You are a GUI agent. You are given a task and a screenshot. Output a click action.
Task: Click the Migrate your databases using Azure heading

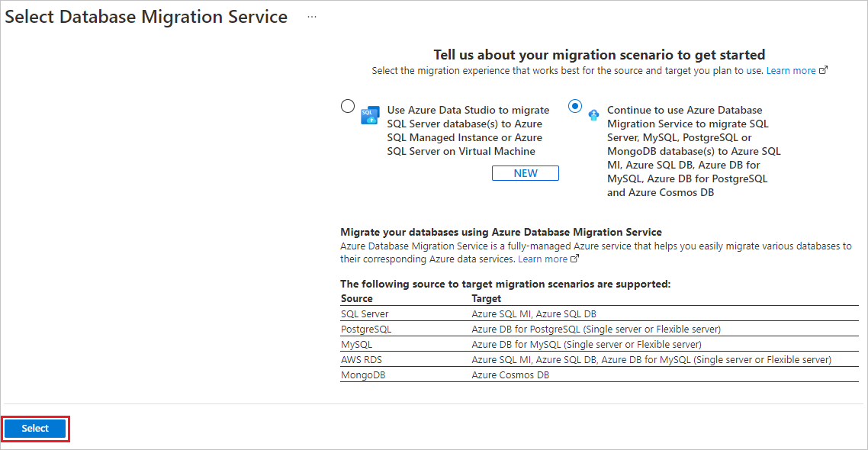501,232
